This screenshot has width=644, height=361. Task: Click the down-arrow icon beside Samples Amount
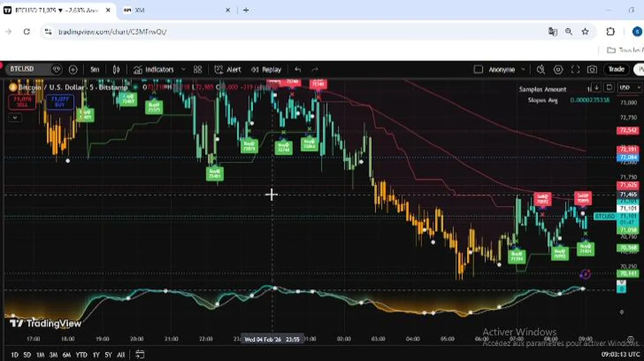click(x=596, y=87)
